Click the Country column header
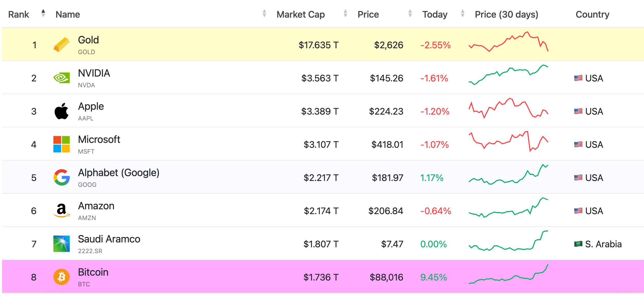 [592, 14]
